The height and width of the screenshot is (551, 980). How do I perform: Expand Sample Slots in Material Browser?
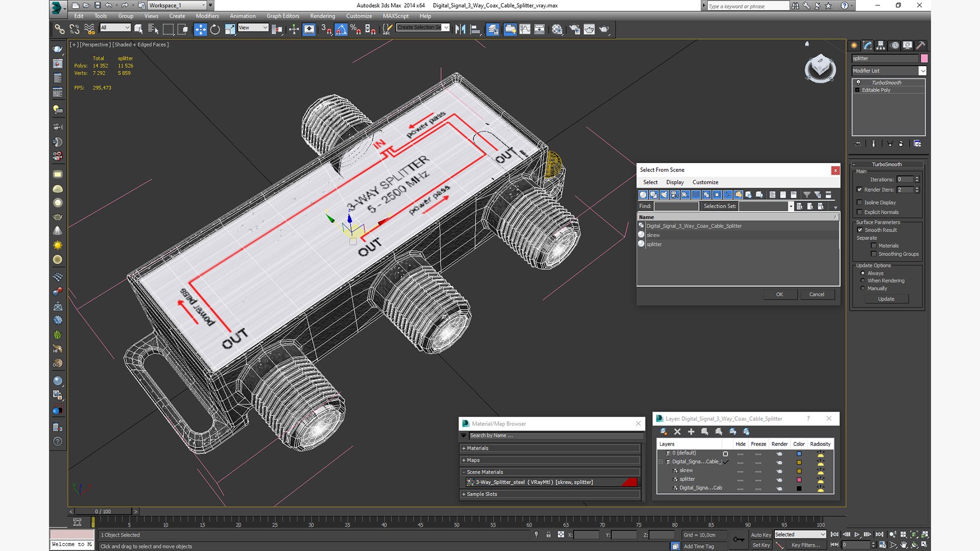550,494
